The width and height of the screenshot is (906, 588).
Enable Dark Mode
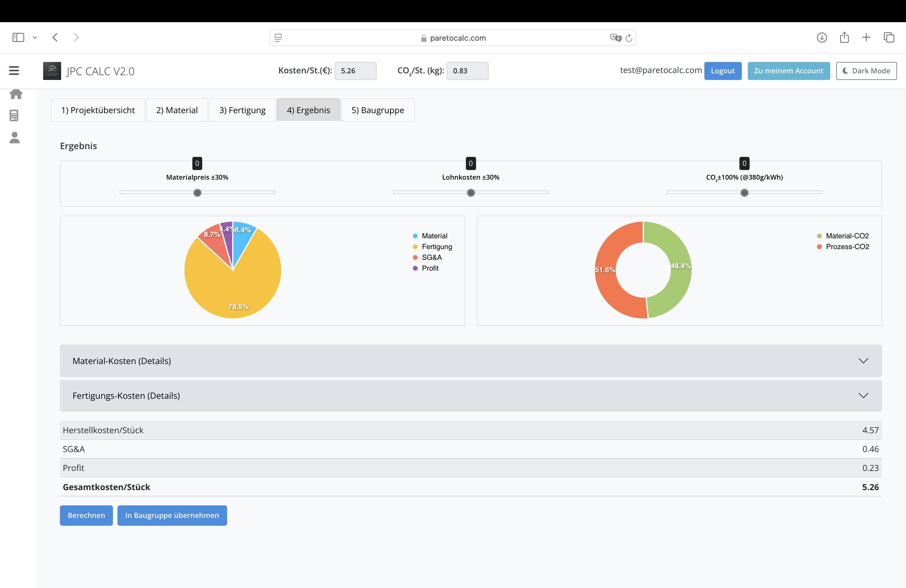(866, 71)
